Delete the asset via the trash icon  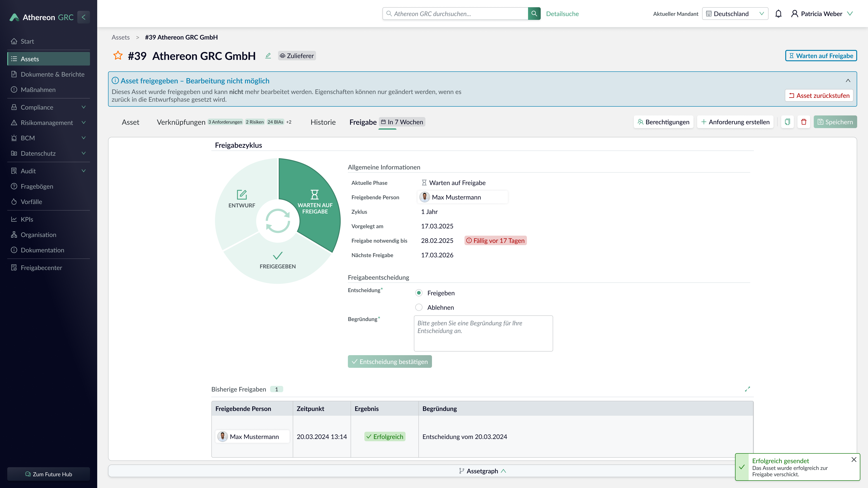(x=804, y=122)
